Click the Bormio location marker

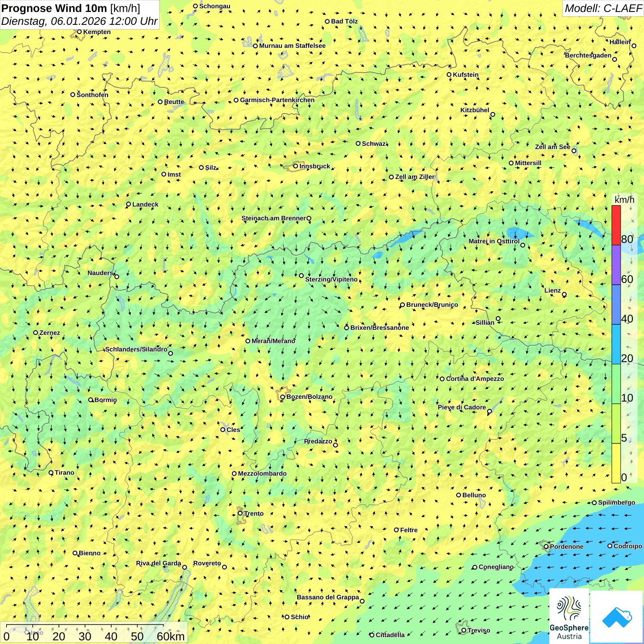[91, 400]
